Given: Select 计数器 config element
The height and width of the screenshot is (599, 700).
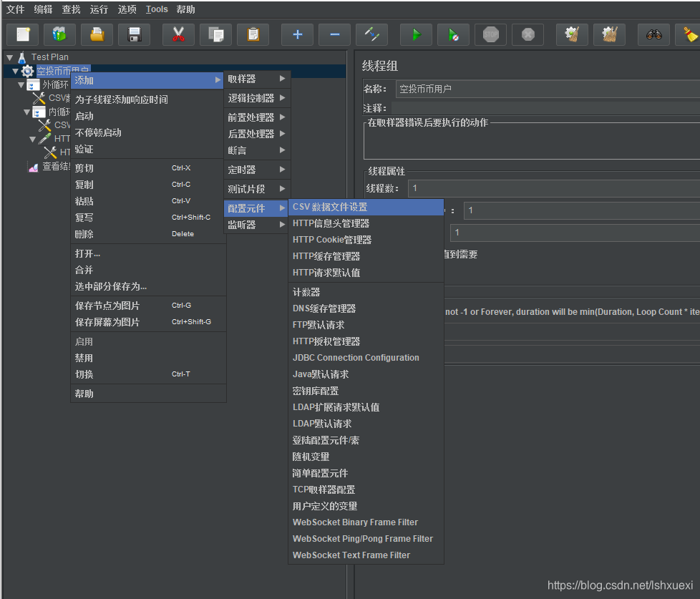Looking at the screenshot, I should pyautogui.click(x=366, y=293).
